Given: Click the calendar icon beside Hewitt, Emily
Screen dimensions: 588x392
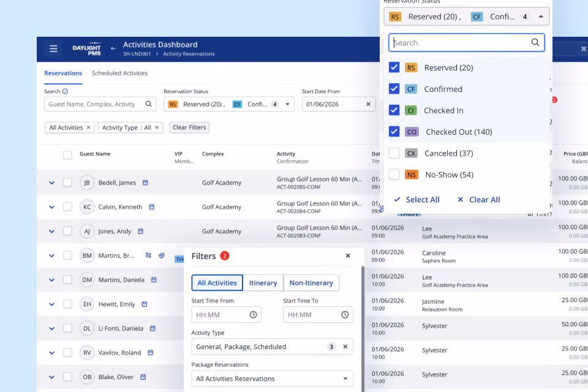Looking at the screenshot, I should point(145,304).
